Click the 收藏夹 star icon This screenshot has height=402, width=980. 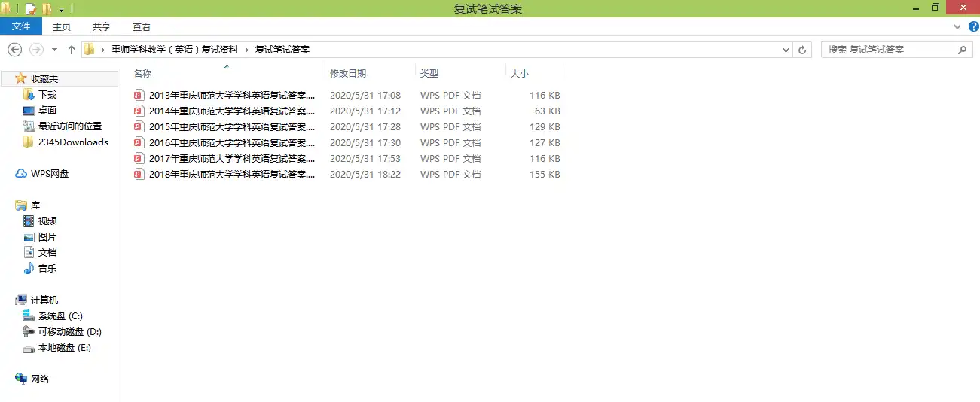[x=21, y=78]
